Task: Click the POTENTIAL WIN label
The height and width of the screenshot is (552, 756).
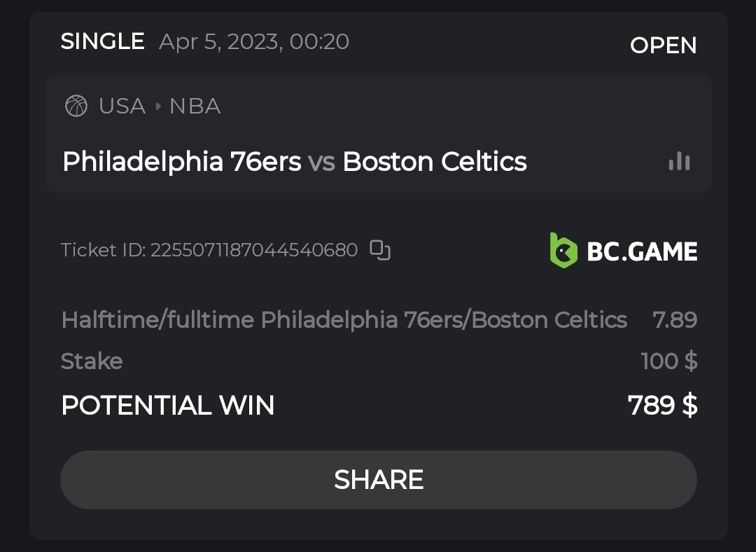Action: click(167, 406)
